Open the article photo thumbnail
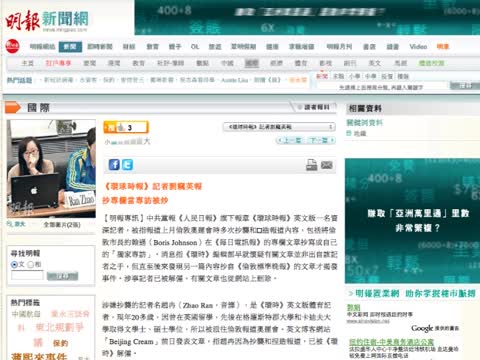 [51, 169]
